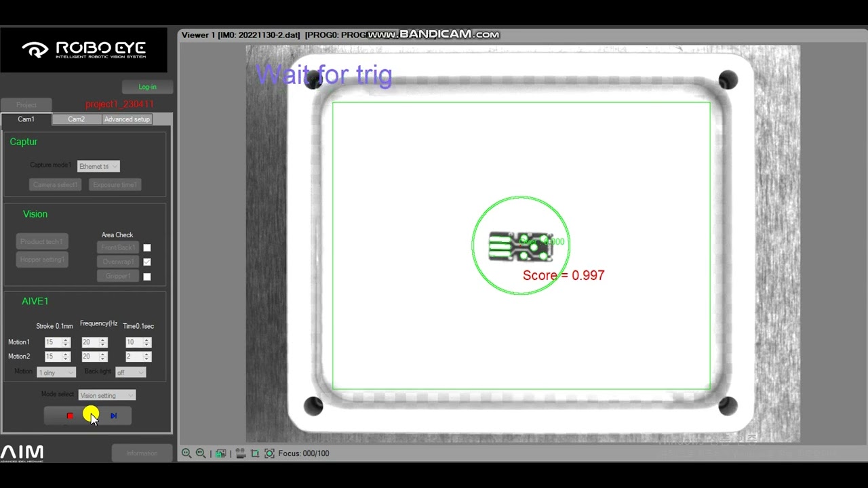Click the zoom-to-fit magnifier icon
The height and width of the screenshot is (488, 868).
(201, 453)
